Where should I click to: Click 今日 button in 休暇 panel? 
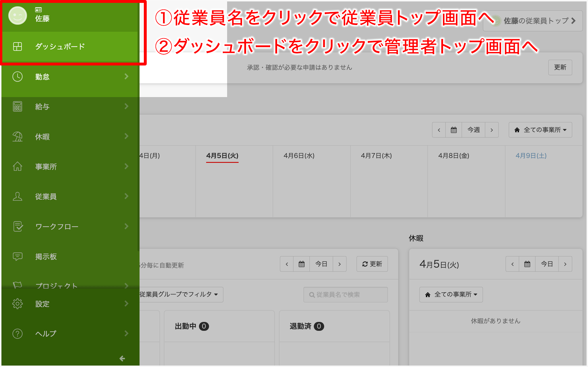pyautogui.click(x=547, y=264)
